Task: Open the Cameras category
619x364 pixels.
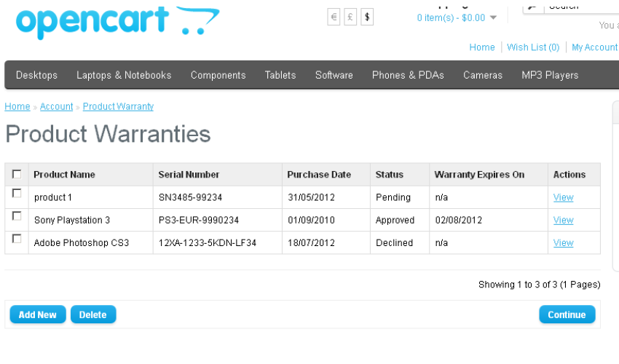Action: [x=483, y=75]
